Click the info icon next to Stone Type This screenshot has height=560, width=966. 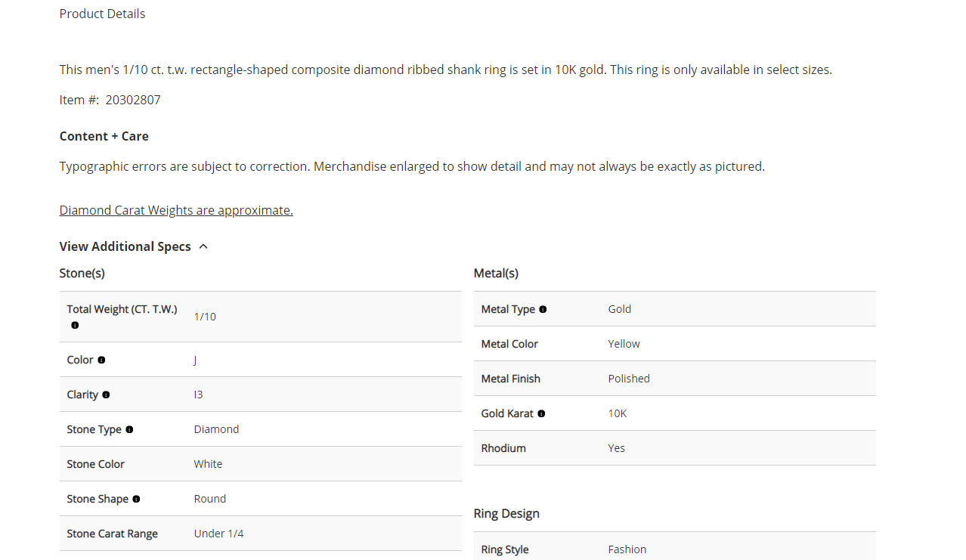[129, 429]
